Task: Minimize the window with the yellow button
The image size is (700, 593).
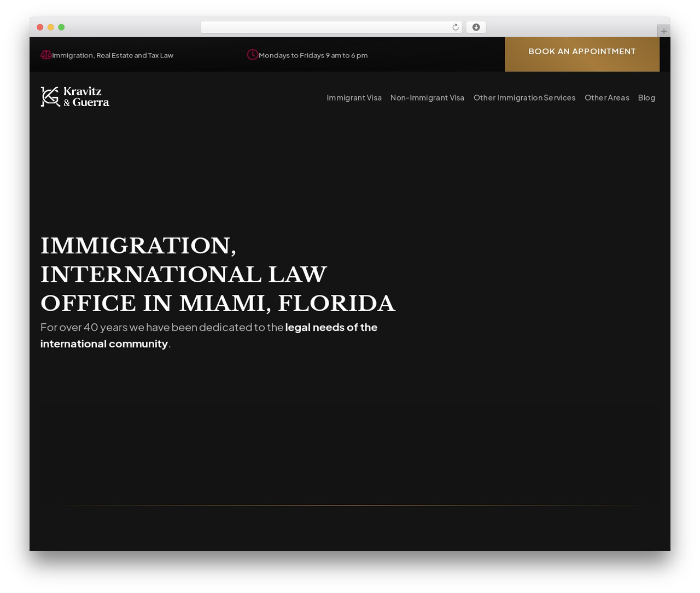Action: (51, 27)
